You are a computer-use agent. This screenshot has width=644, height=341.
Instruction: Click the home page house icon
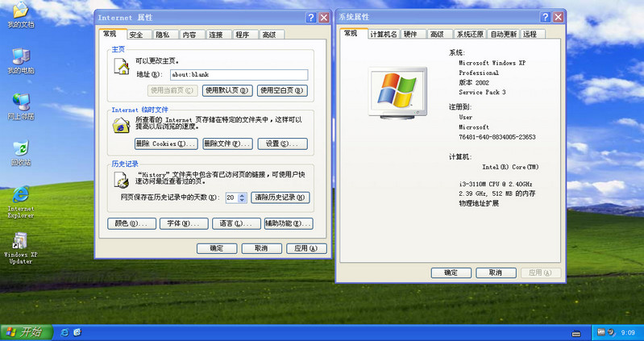coord(122,67)
